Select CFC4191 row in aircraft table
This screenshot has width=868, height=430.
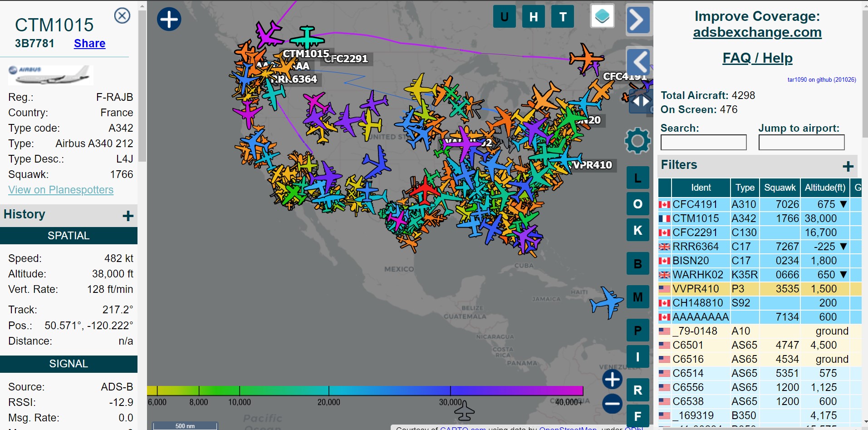(760, 204)
